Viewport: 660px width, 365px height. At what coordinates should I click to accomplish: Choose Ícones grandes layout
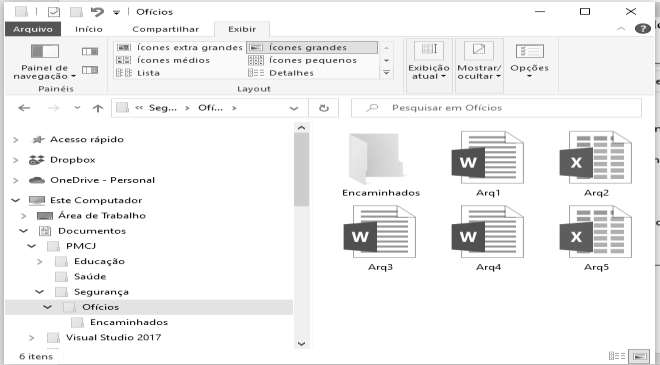pos(311,48)
